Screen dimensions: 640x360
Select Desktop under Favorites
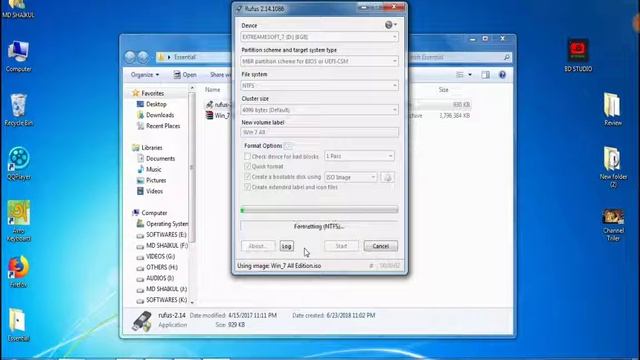point(156,104)
